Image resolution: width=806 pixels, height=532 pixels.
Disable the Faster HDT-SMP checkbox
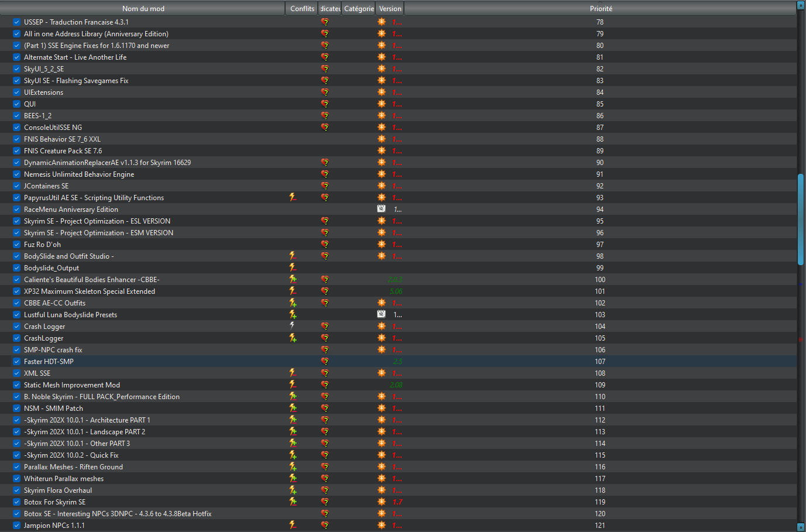pyautogui.click(x=17, y=361)
